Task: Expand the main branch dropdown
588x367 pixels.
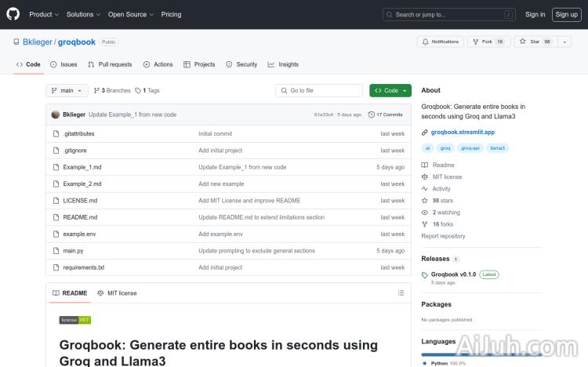Action: pyautogui.click(x=66, y=91)
